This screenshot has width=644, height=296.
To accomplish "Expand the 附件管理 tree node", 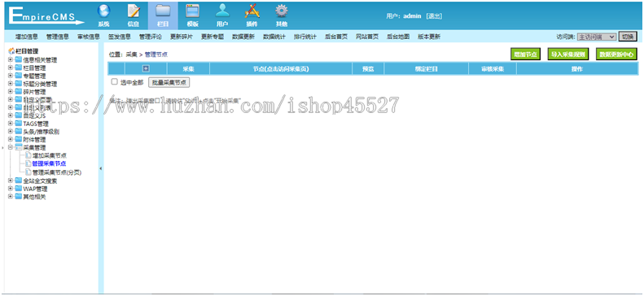I will (x=11, y=139).
